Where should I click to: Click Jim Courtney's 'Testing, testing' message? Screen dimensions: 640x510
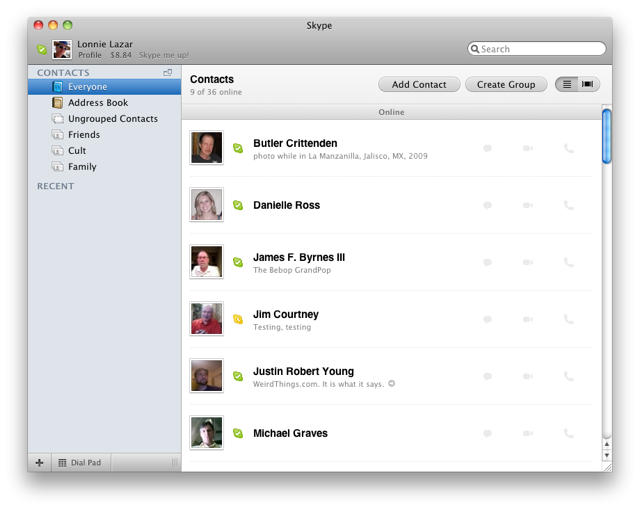[x=282, y=327]
